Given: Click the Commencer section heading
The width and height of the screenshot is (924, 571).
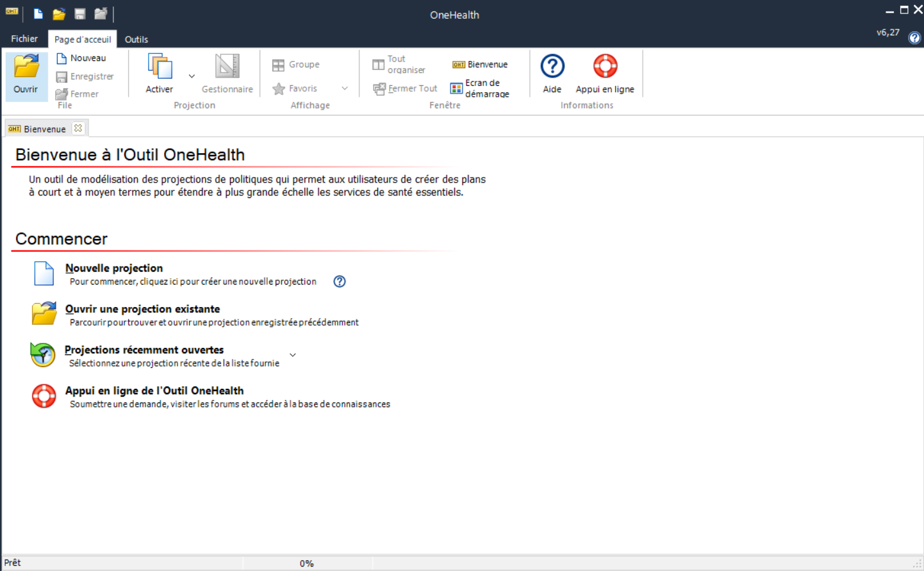Looking at the screenshot, I should pos(62,239).
